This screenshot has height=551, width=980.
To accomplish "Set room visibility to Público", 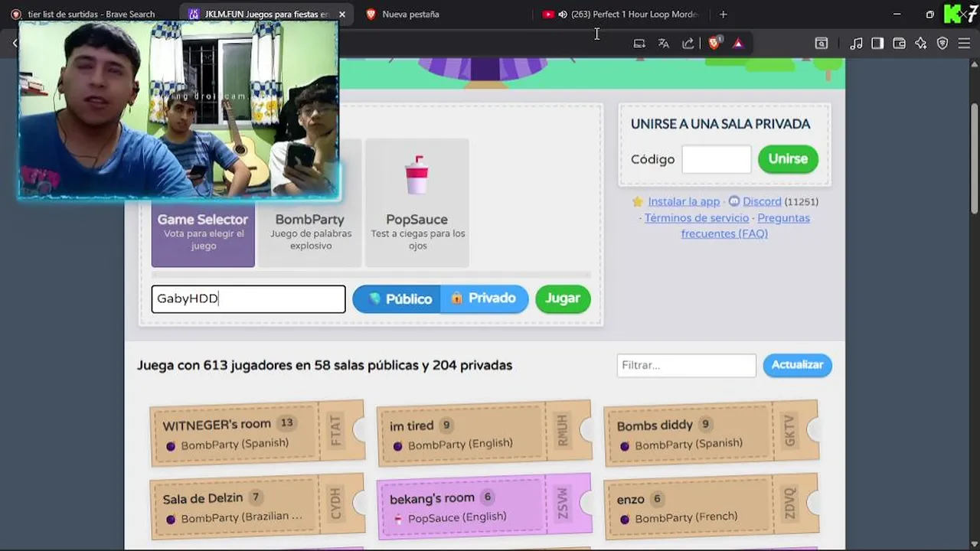I will (x=397, y=298).
